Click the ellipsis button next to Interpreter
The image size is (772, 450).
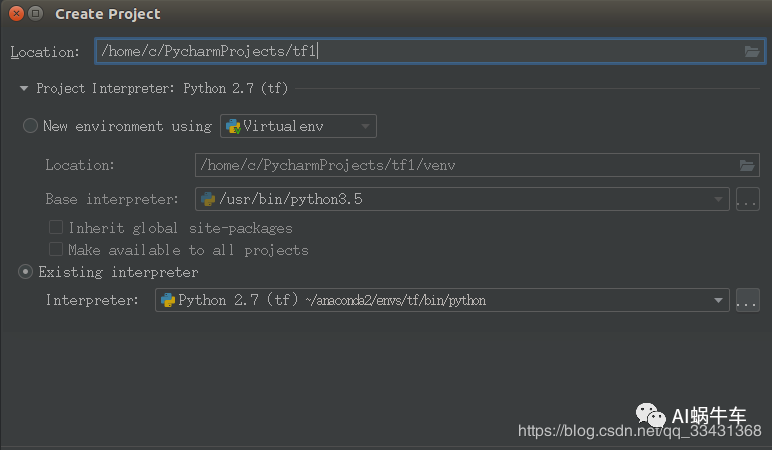(747, 300)
